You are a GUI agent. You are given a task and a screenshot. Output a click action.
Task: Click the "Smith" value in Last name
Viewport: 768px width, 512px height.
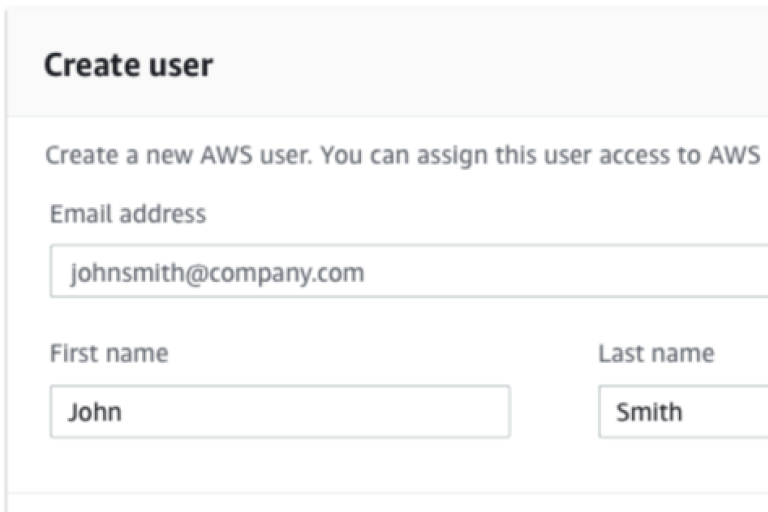pos(649,412)
